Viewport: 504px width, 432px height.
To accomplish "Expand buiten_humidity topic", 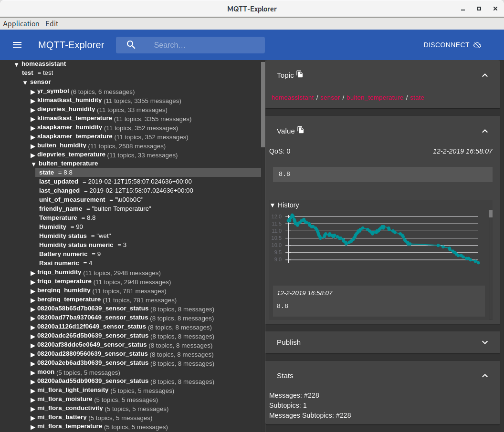I will [x=33, y=146].
